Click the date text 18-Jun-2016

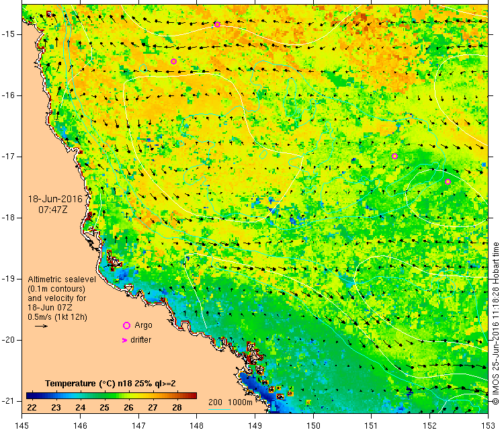pyautogui.click(x=55, y=199)
